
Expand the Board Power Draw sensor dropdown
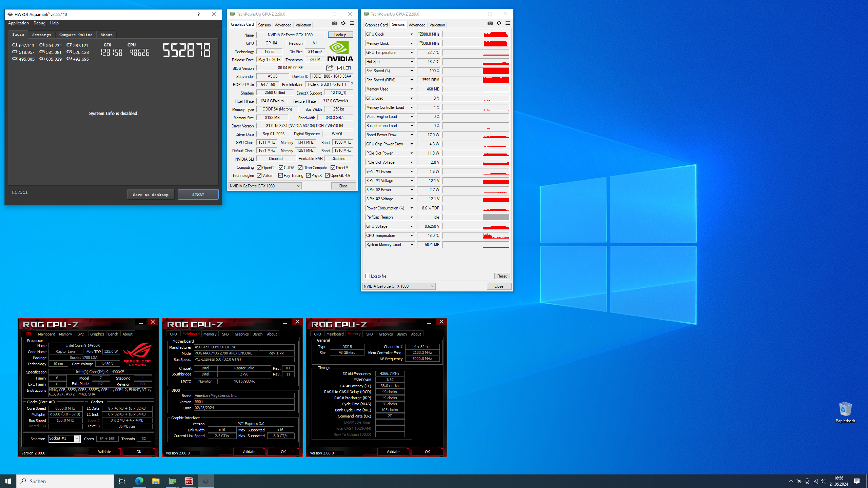pos(412,135)
